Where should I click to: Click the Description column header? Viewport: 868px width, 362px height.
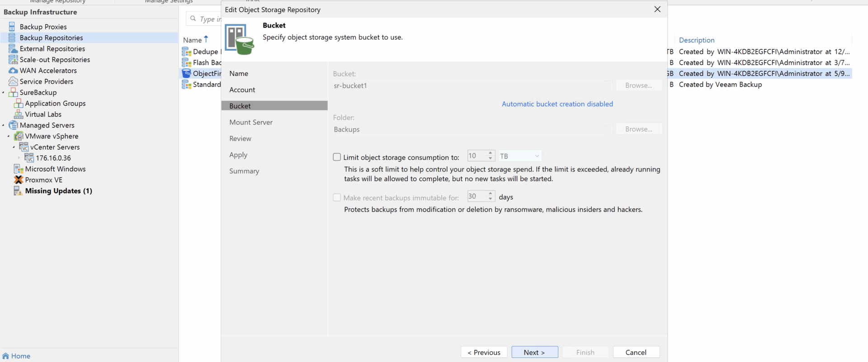pyautogui.click(x=697, y=40)
